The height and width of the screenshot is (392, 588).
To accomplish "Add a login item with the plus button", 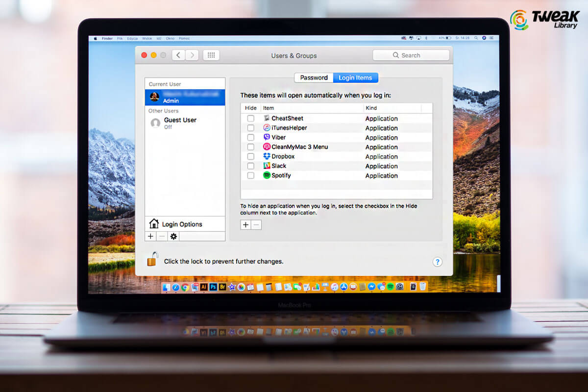I will tap(245, 224).
